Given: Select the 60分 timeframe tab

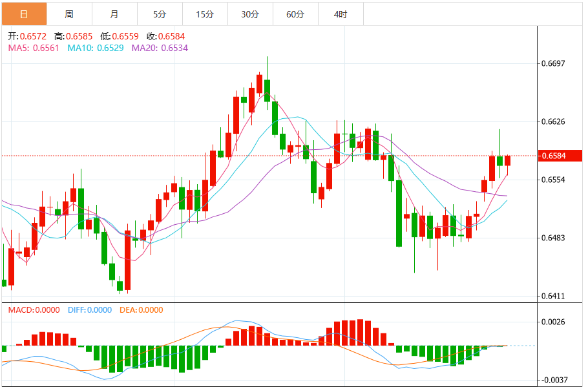Looking at the screenshot, I should [x=295, y=14].
